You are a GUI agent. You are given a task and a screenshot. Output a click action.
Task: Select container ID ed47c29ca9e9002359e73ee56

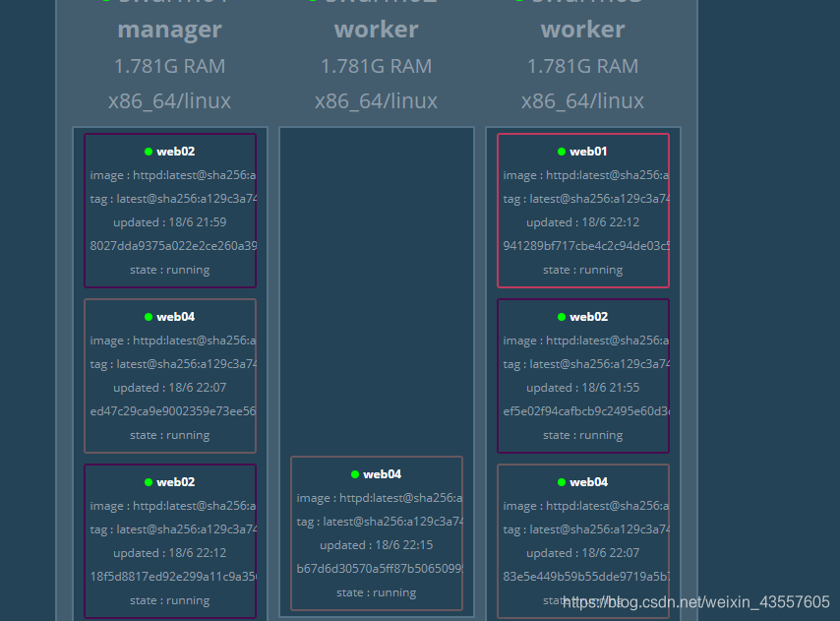[173, 411]
